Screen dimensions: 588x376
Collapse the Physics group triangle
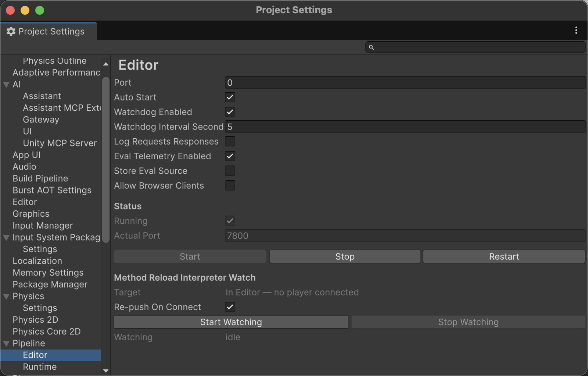6,297
